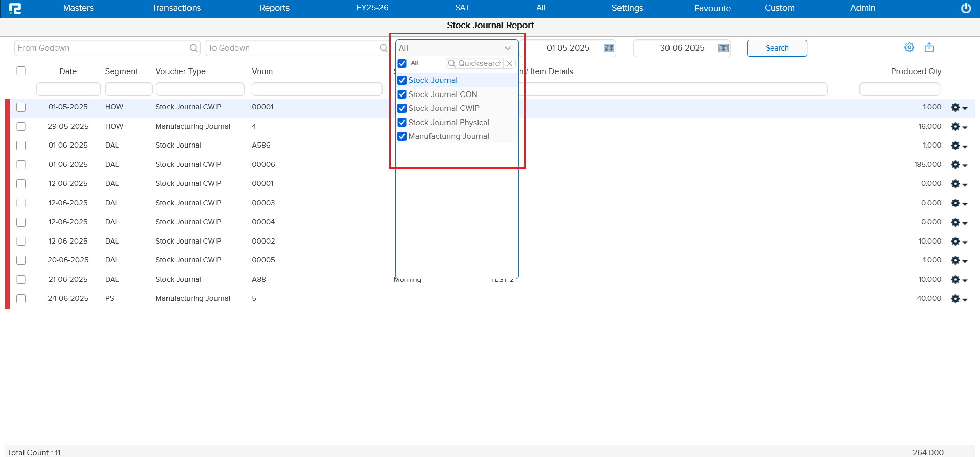Viewport: 980px width, 457px height.
Task: Open the Transactions menu
Action: tap(176, 8)
